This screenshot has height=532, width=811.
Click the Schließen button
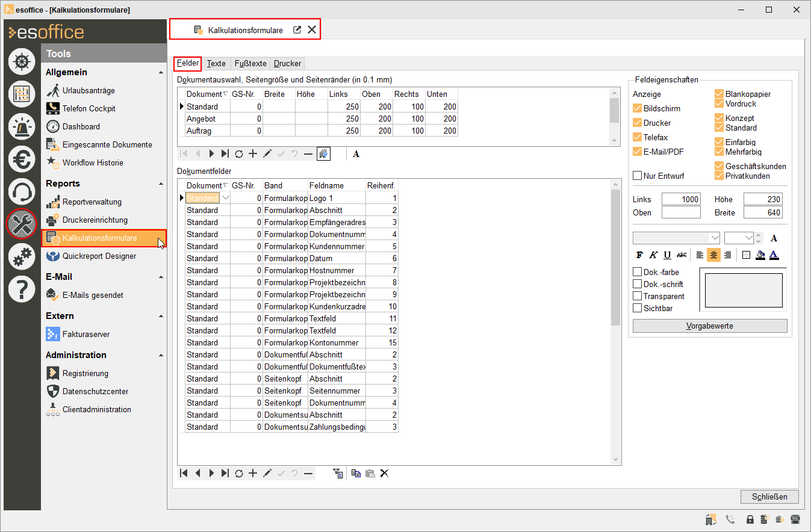click(x=769, y=496)
